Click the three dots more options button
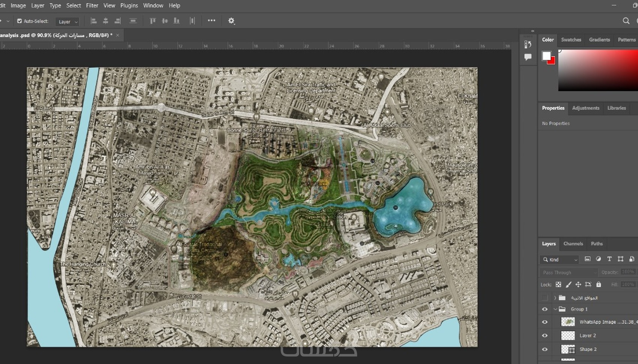The width and height of the screenshot is (638, 364). point(212,21)
